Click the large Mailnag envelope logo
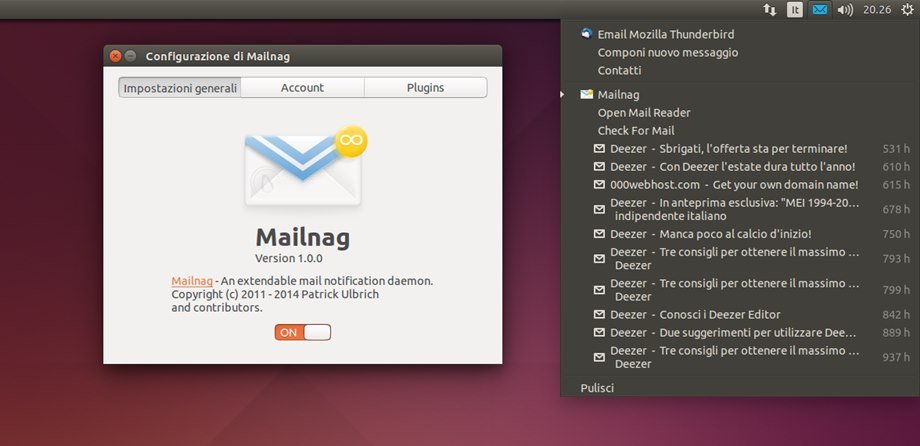Viewport: 920px width, 446px height. (305, 165)
